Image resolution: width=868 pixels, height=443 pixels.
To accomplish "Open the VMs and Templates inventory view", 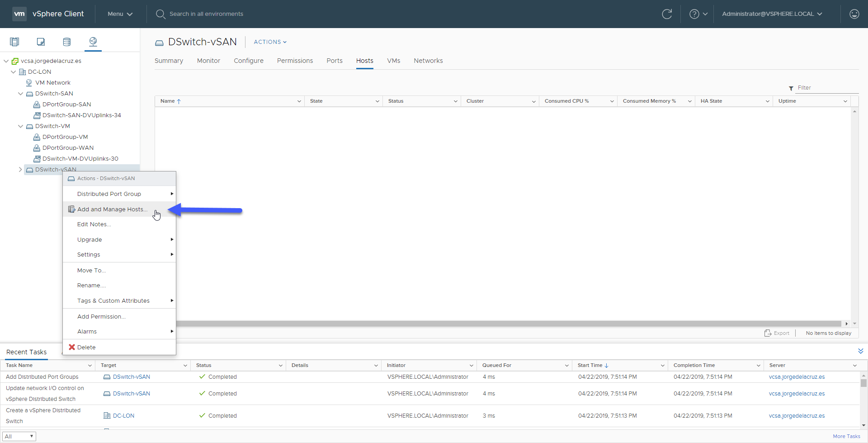I will click(x=41, y=42).
